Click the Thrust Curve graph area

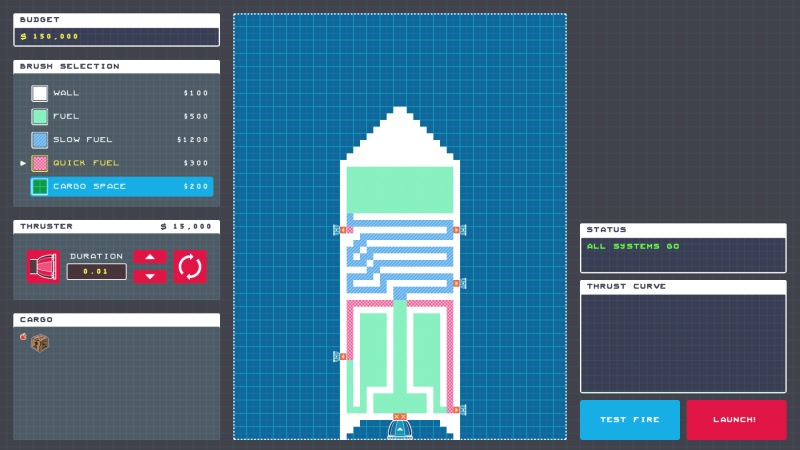pyautogui.click(x=683, y=343)
